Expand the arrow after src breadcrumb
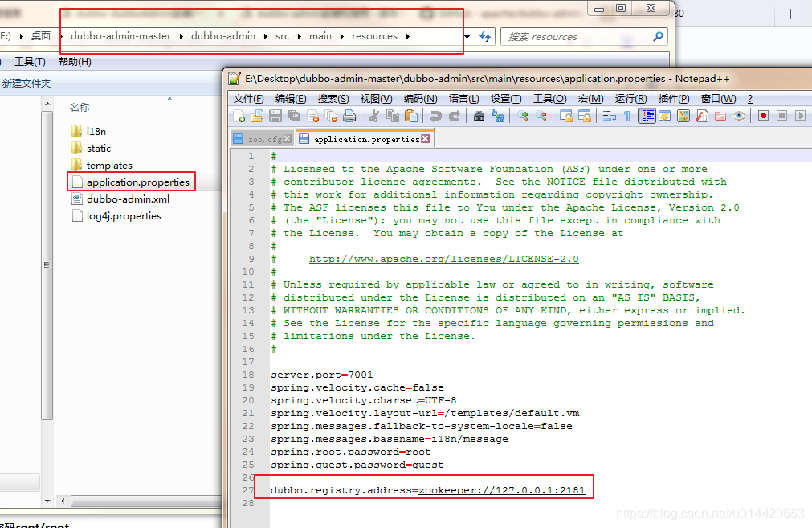This screenshot has height=528, width=812. (x=300, y=36)
